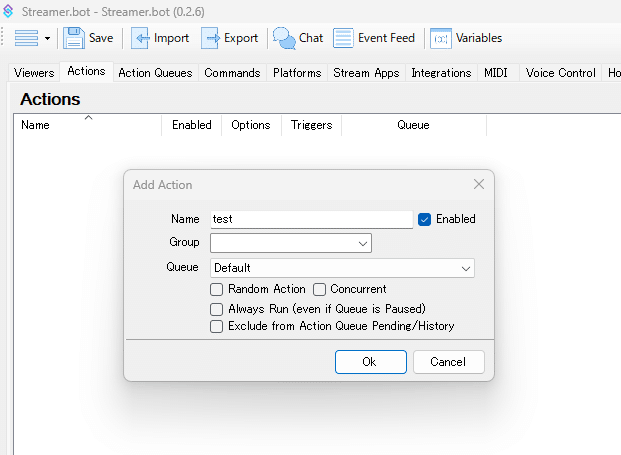621x455 pixels.
Task: Click the Event Feed label in toolbar
Action: click(x=386, y=38)
